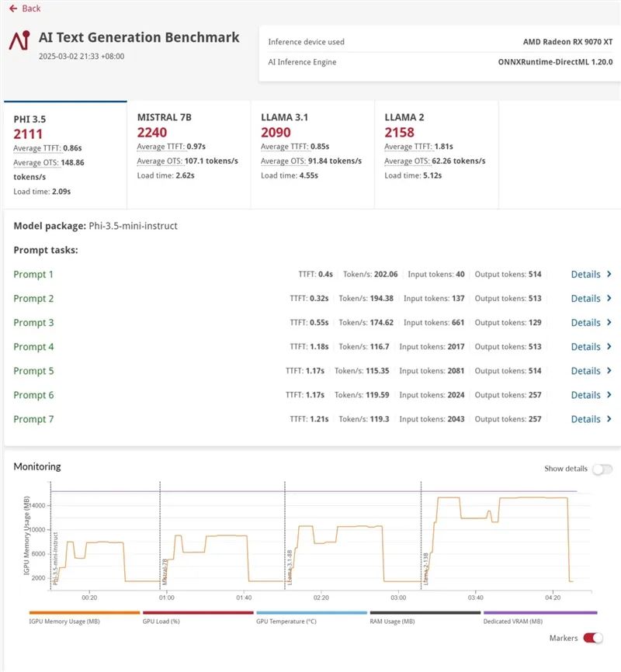This screenshot has height=672, width=621.
Task: Switch to the MISTRAL 7B tab
Action: (189, 154)
